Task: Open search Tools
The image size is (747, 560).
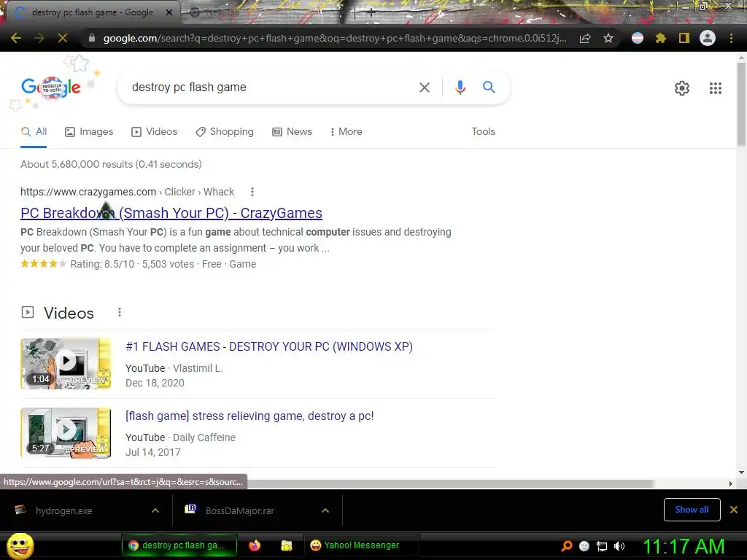Action: pos(483,132)
